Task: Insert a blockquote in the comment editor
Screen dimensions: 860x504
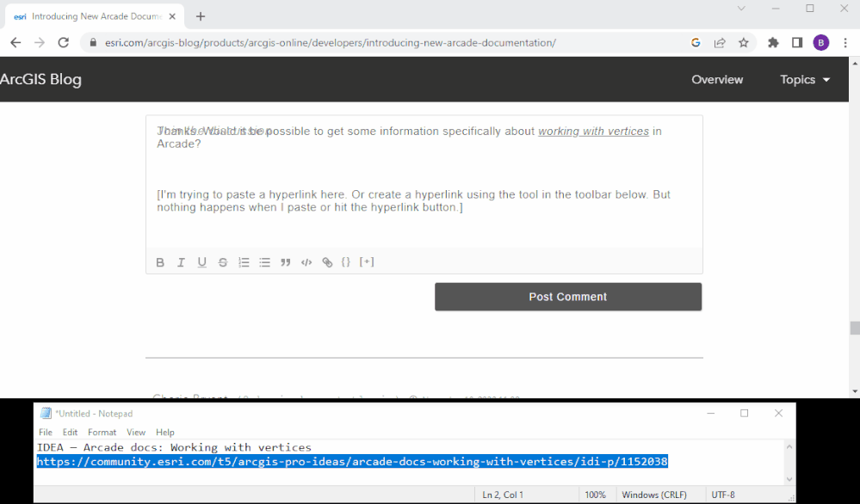Action: pyautogui.click(x=286, y=262)
